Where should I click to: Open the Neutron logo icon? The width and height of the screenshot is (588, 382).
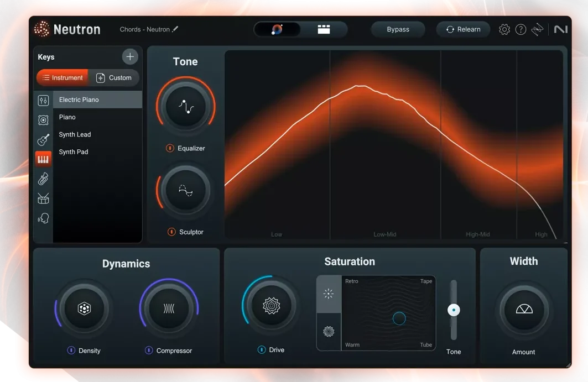click(x=41, y=29)
